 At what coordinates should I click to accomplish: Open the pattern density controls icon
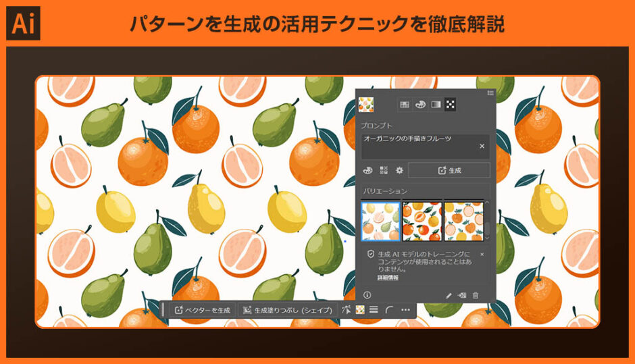(x=384, y=171)
